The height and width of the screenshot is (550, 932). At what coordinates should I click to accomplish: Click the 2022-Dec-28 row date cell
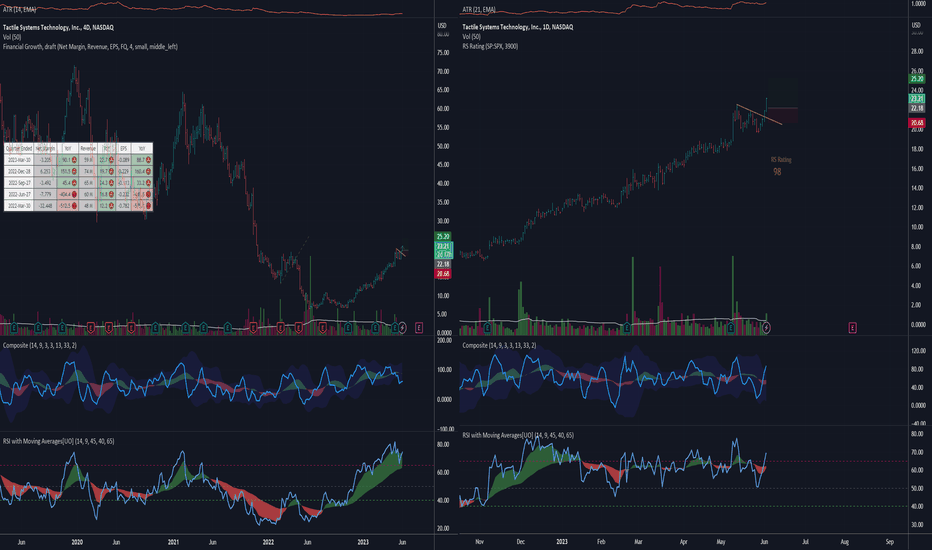pyautogui.click(x=19, y=171)
